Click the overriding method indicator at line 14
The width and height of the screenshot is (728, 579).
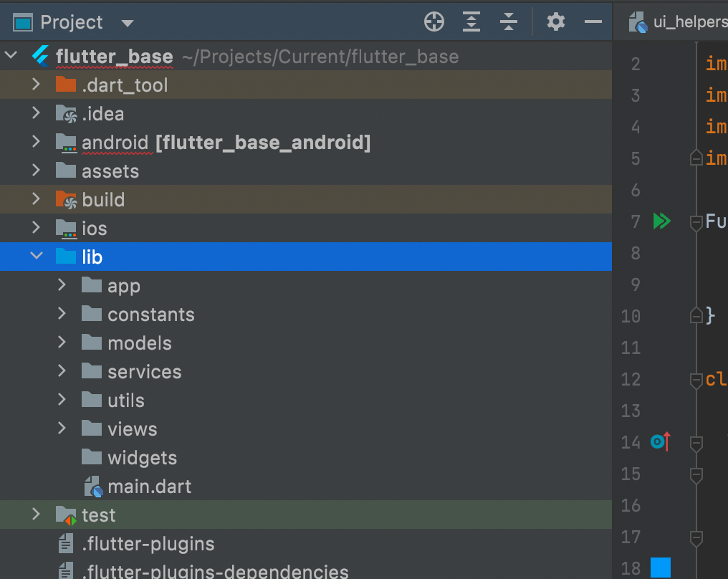pos(659,442)
